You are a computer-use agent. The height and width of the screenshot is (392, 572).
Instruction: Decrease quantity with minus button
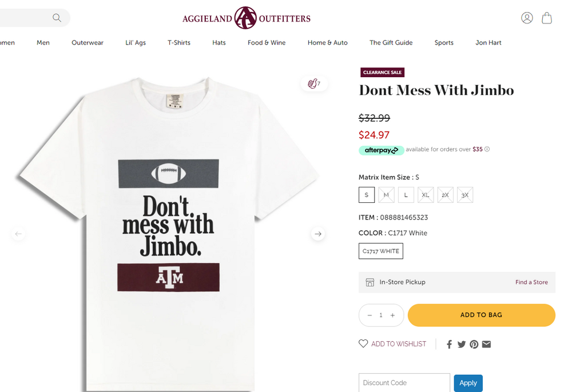click(x=370, y=315)
